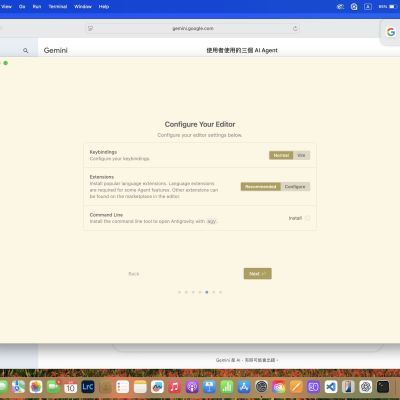The width and height of the screenshot is (400, 400).
Task: Click the Gemini search magnifier icon
Action: [26, 51]
